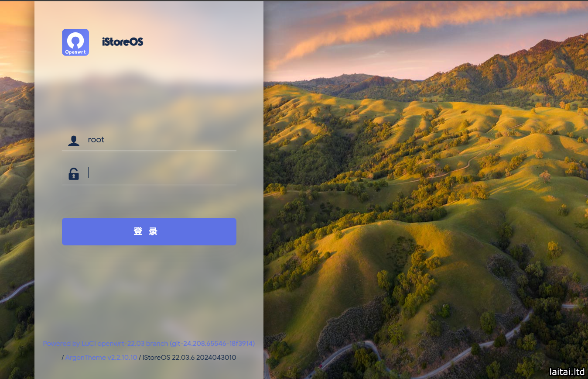The image size is (588, 379).
Task: Click the user silhouette icon
Action: (x=74, y=141)
